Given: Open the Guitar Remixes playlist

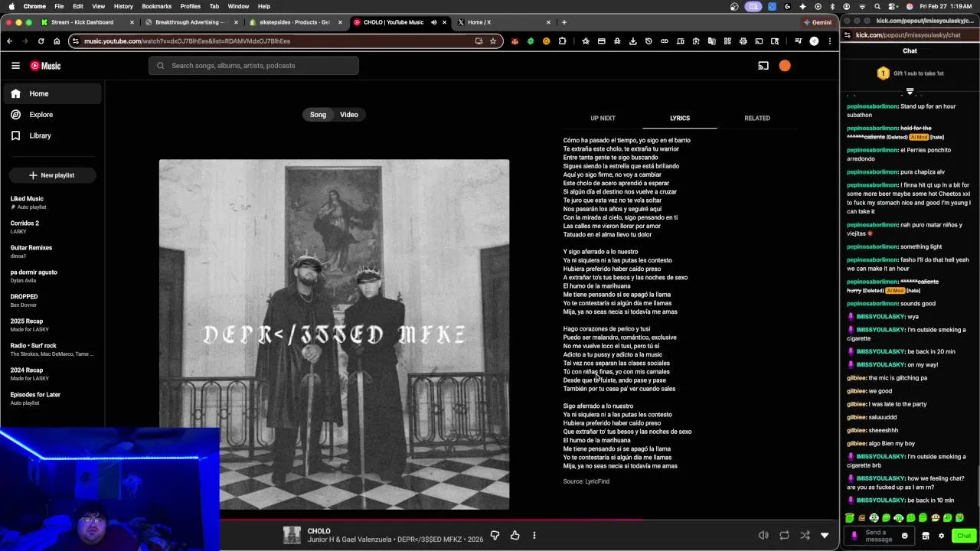Looking at the screenshot, I should pyautogui.click(x=52, y=252).
